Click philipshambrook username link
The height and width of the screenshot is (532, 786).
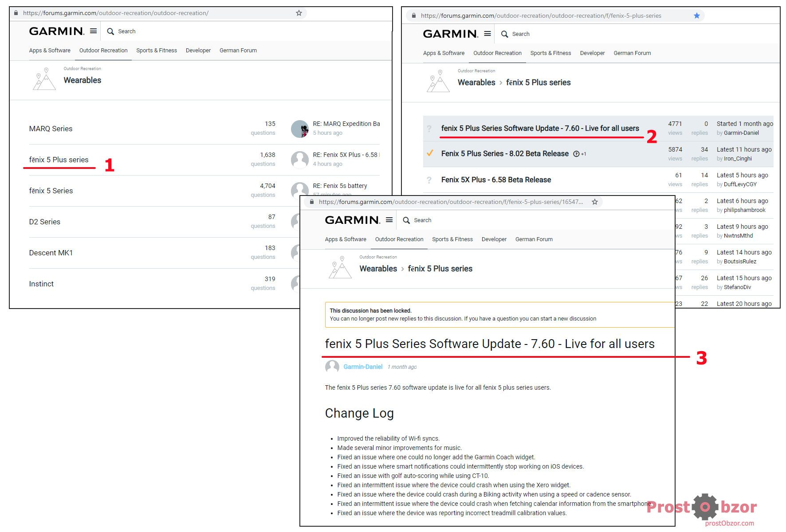pos(745,210)
